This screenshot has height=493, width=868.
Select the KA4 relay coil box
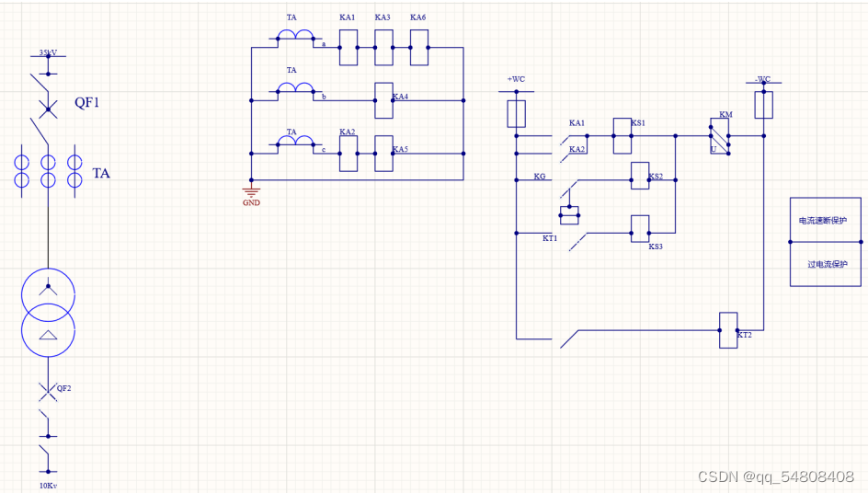(383, 100)
